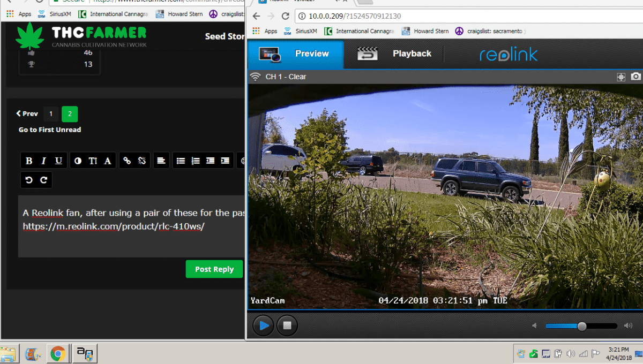
Task: Reload the Reolink page
Action: click(285, 16)
